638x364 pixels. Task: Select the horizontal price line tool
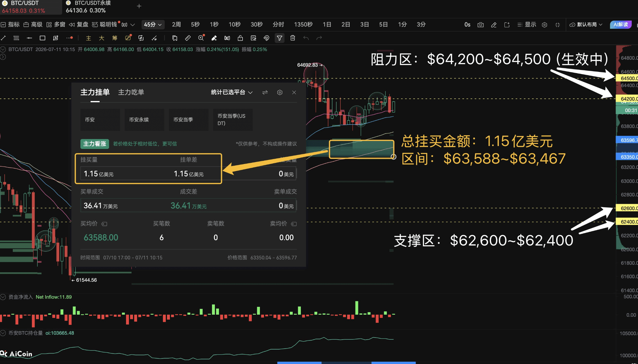point(29,38)
